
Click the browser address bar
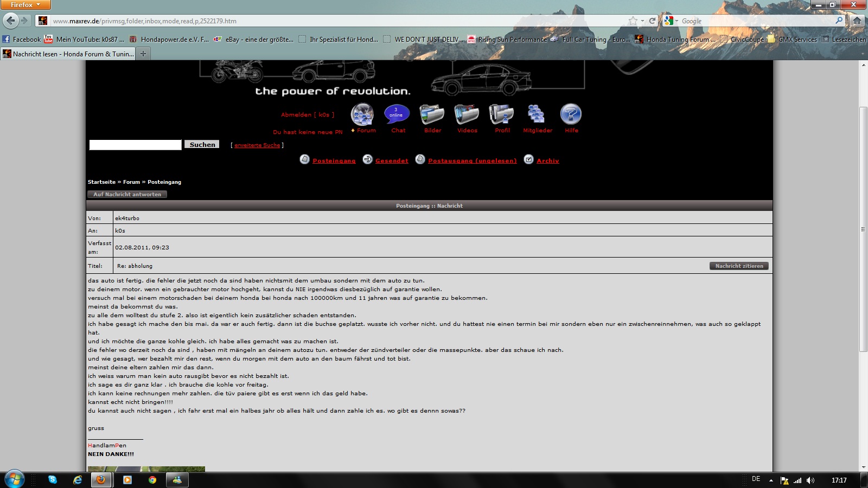point(339,21)
